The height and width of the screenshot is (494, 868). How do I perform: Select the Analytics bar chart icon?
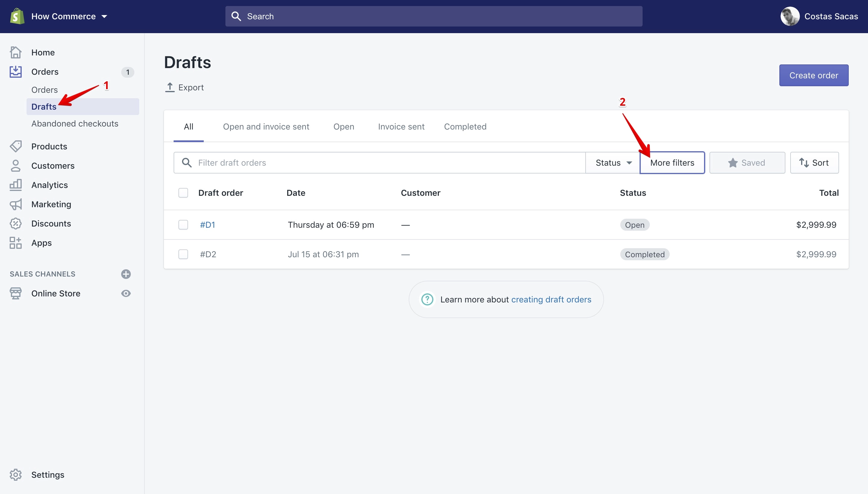pyautogui.click(x=16, y=185)
